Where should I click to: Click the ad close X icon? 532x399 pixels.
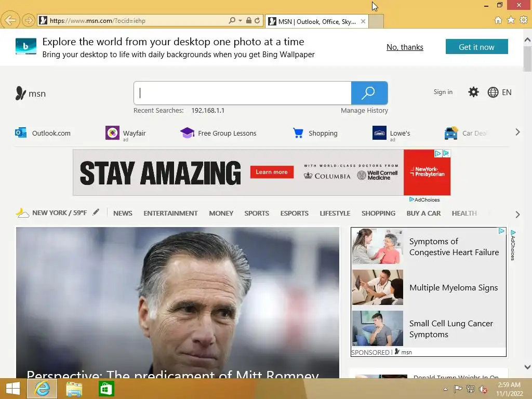[x=446, y=153]
